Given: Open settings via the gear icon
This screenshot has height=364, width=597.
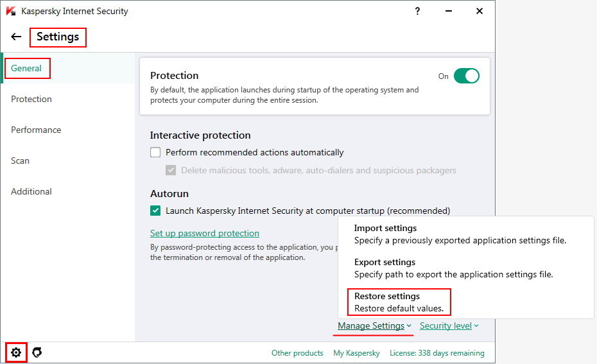Looking at the screenshot, I should pos(16,352).
